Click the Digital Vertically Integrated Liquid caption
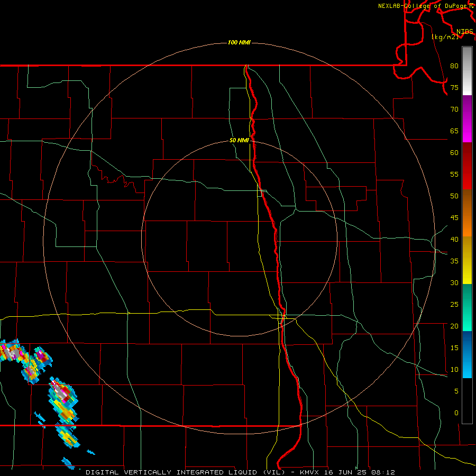This screenshot has height=476, width=476. tap(240, 472)
